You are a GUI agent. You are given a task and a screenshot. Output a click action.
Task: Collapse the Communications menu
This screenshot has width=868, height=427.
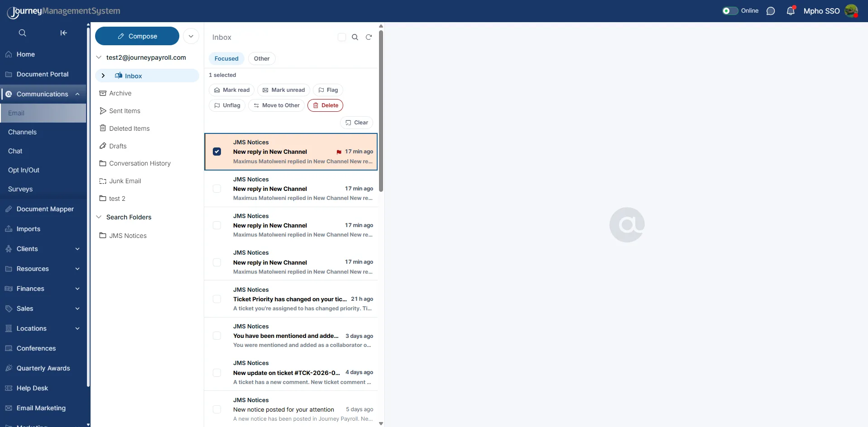point(77,94)
